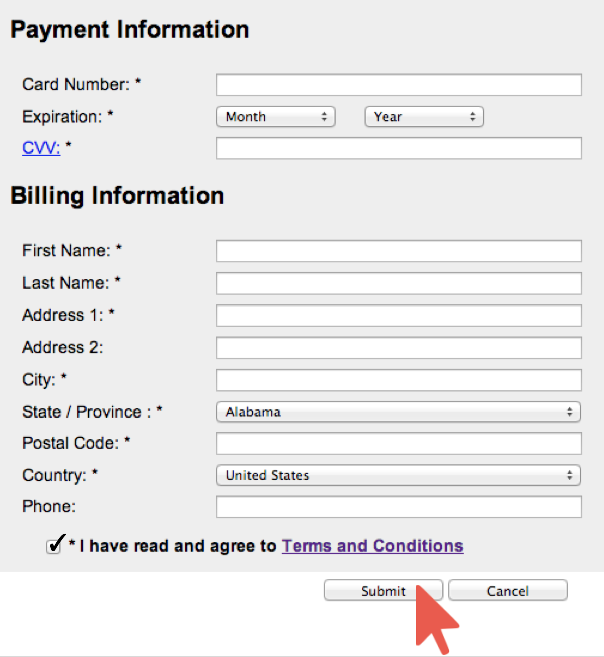Open the CVV help link

41,147
